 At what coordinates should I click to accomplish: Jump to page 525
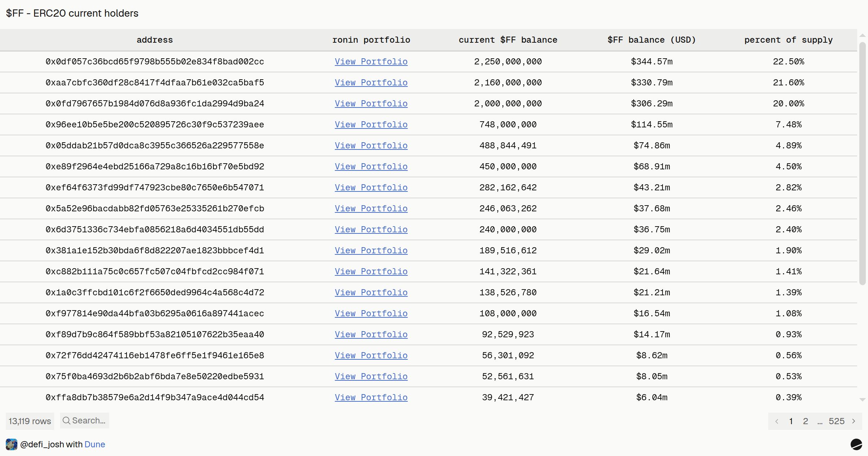click(x=837, y=421)
